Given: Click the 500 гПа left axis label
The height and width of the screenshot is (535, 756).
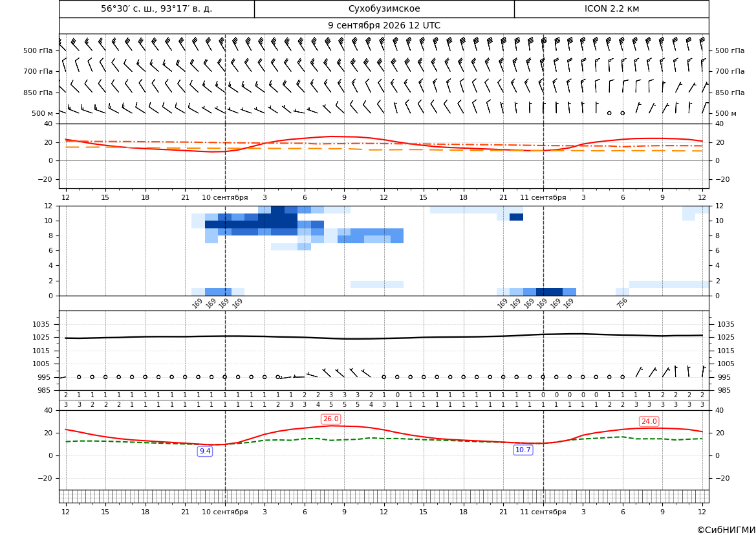Looking at the screenshot, I should point(38,50).
